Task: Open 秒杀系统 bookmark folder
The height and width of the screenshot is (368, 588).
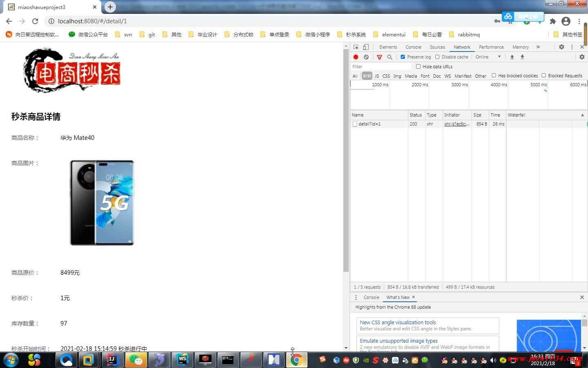Action: [351, 34]
